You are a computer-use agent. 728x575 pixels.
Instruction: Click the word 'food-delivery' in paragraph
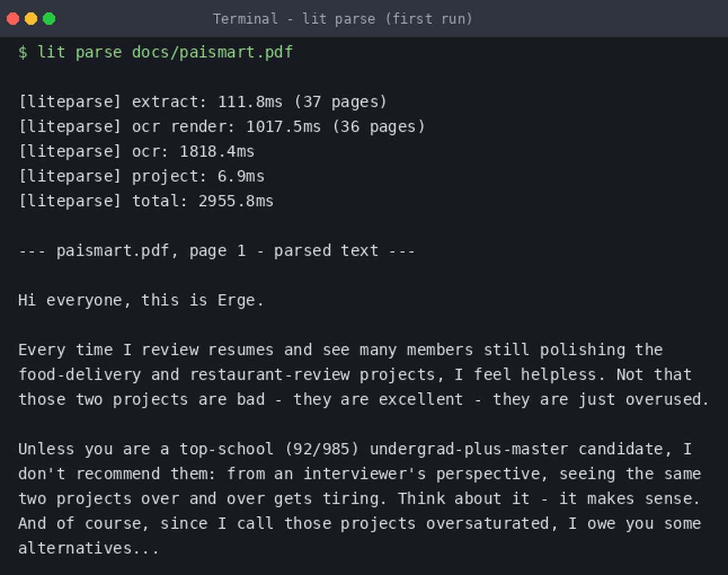coord(79,375)
